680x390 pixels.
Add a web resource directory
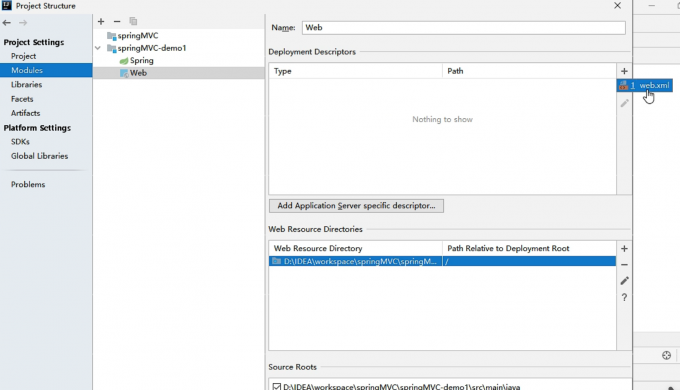[x=624, y=249]
